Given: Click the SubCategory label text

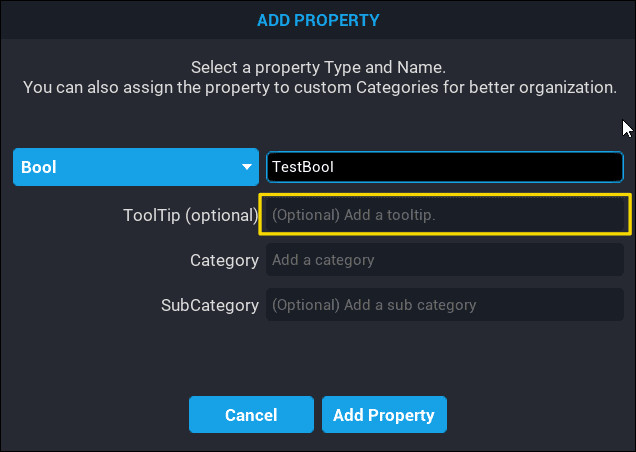Looking at the screenshot, I should click(x=210, y=305).
